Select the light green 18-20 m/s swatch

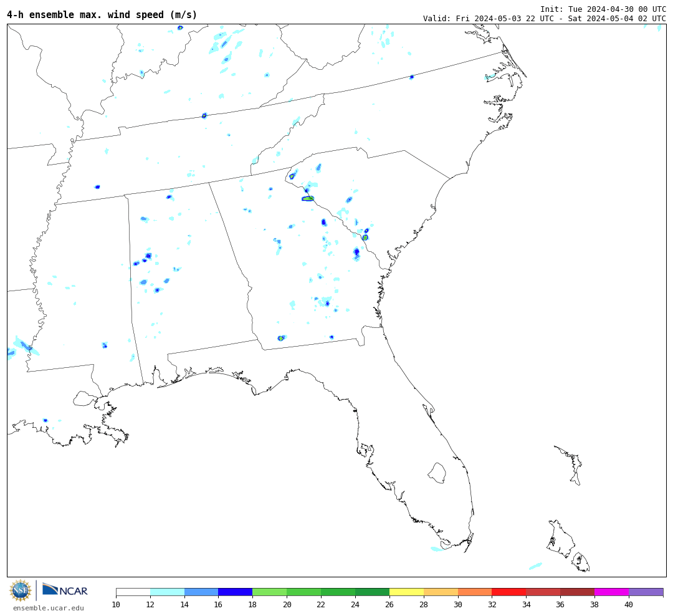[x=270, y=592]
